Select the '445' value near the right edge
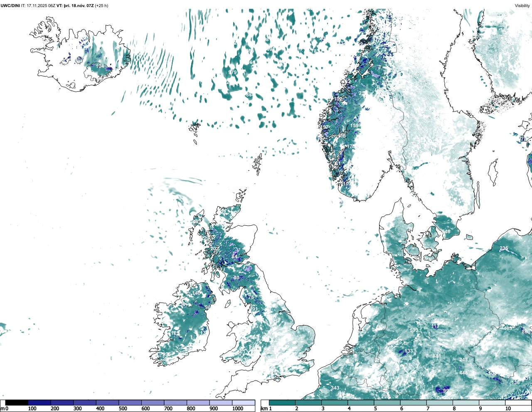 [508, 328]
